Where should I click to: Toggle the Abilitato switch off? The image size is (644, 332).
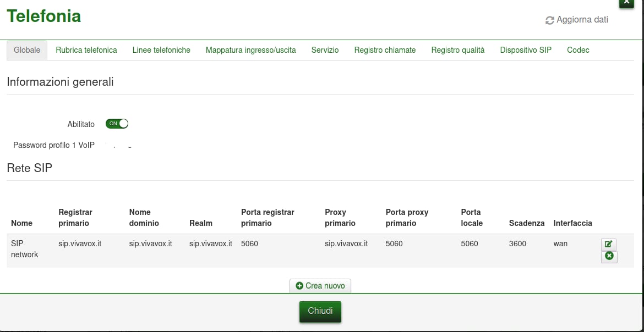(x=117, y=124)
